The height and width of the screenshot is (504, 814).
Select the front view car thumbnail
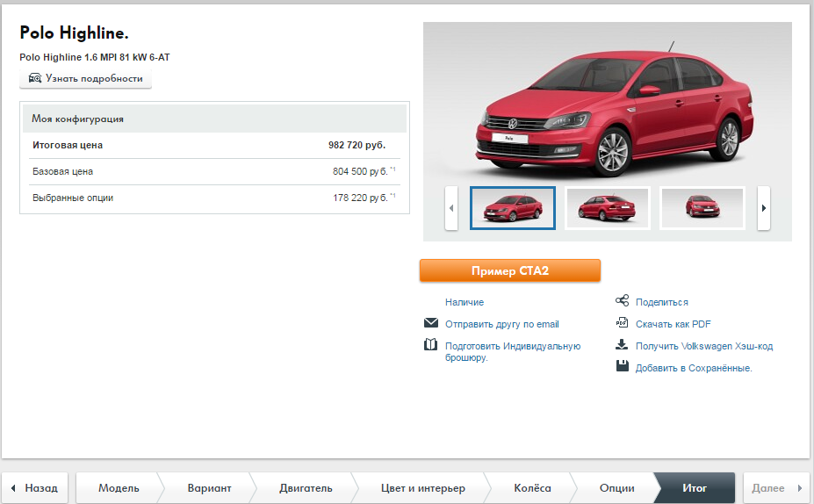click(x=702, y=207)
